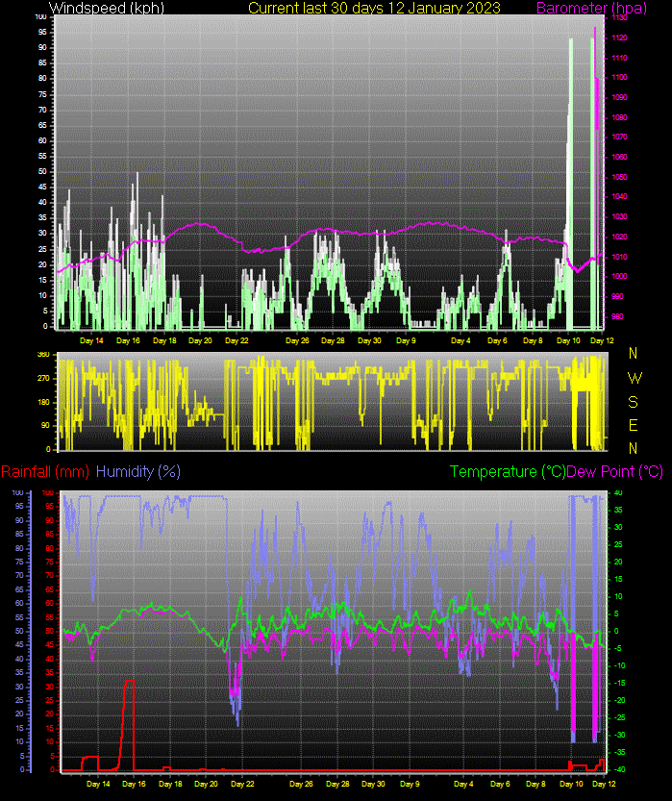Select Day 4 on the windspeed chart axis
This screenshot has width=672, height=801.
(x=461, y=340)
